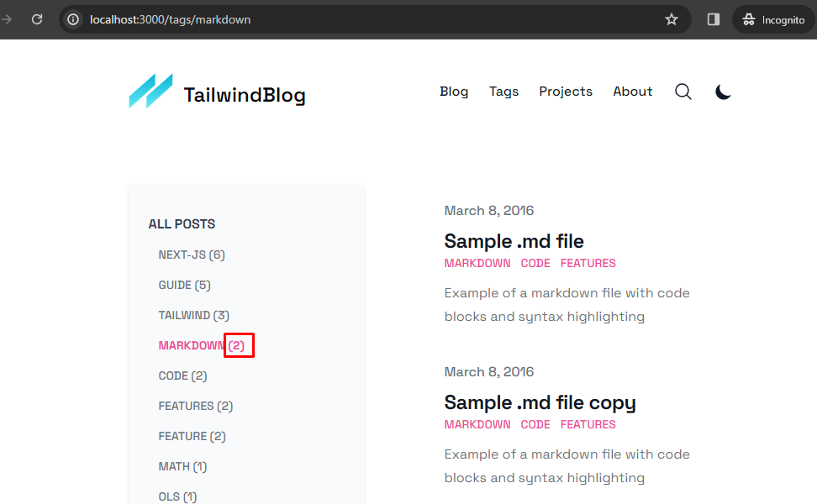Bookmark this page with the star icon

pos(672,19)
